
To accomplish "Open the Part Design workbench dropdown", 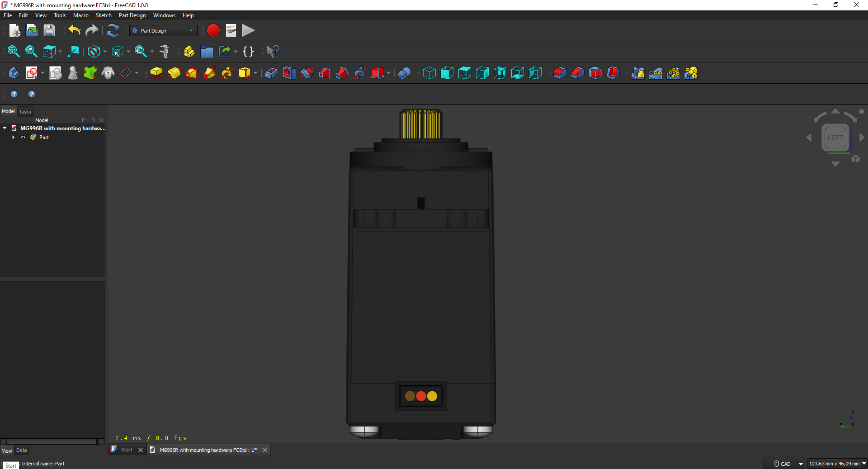I will (x=163, y=31).
